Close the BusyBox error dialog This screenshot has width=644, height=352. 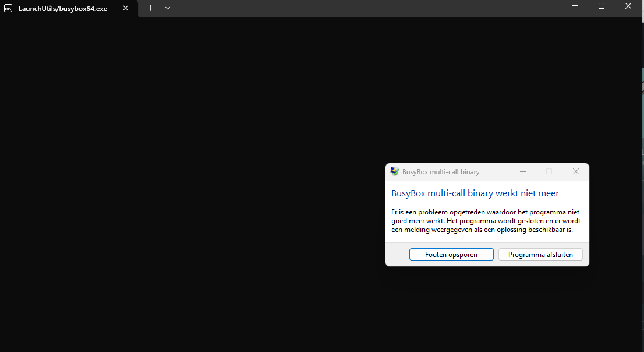(576, 171)
